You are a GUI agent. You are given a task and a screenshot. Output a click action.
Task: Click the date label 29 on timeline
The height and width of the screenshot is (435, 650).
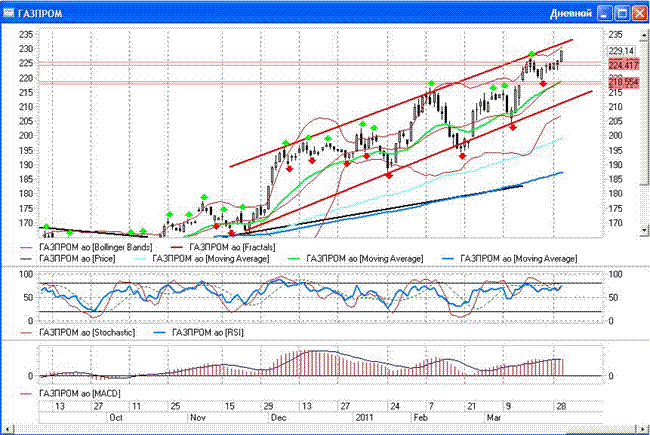point(268,406)
